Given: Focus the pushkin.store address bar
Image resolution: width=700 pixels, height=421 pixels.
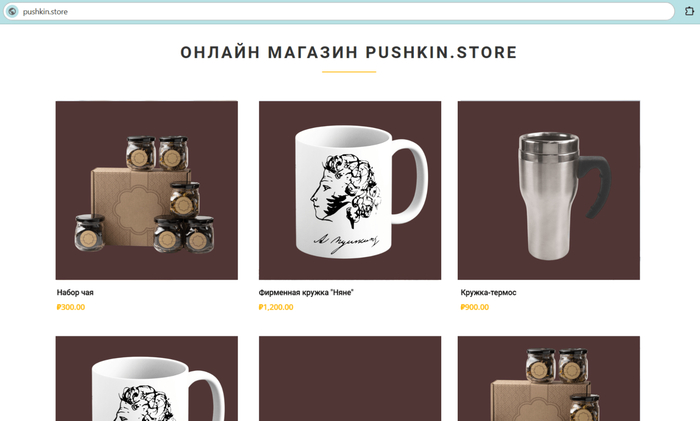Looking at the screenshot, I should click(339, 12).
